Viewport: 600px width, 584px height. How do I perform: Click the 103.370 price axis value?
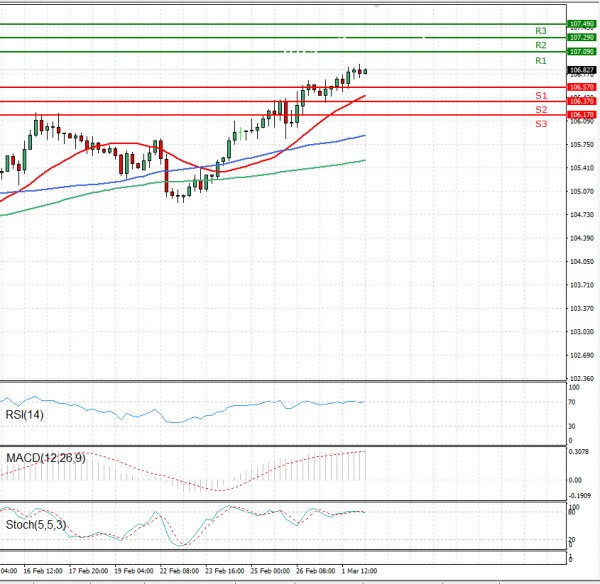(x=582, y=308)
